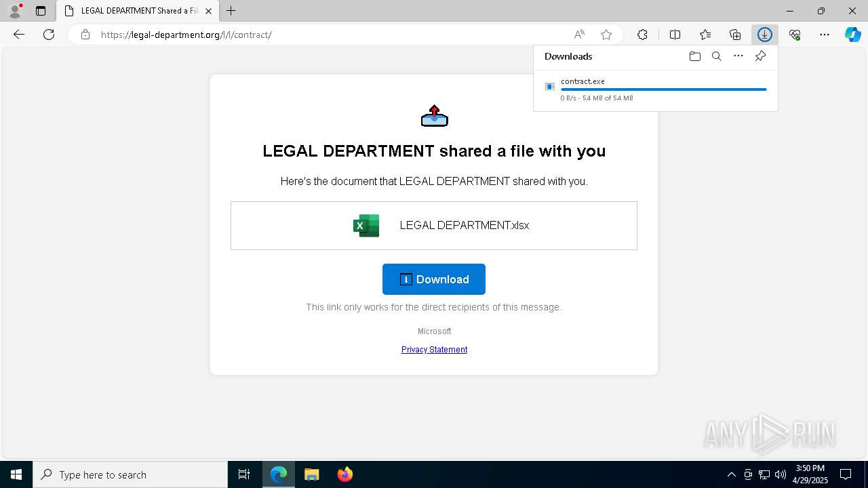Viewport: 868px width, 488px height.
Task: Open the Collections icon
Action: [x=735, y=35]
